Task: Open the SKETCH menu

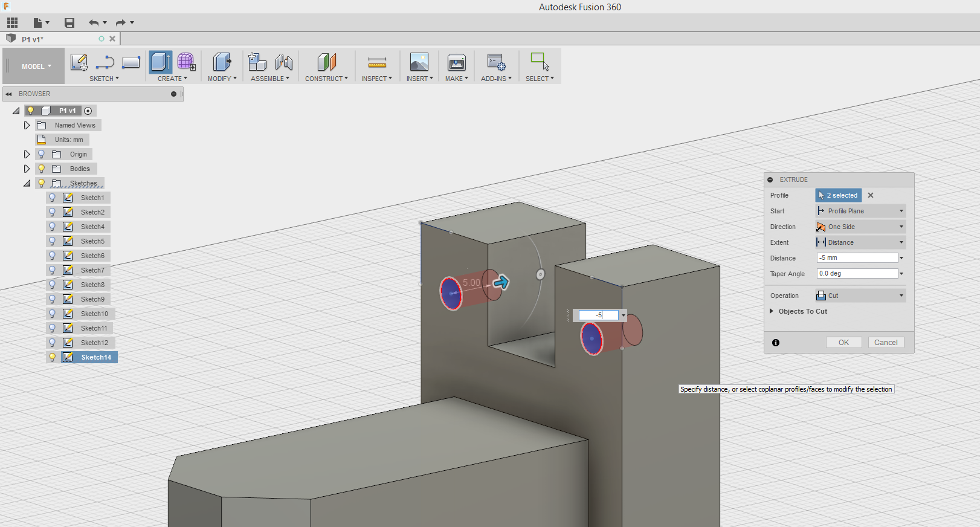Action: coord(104,79)
